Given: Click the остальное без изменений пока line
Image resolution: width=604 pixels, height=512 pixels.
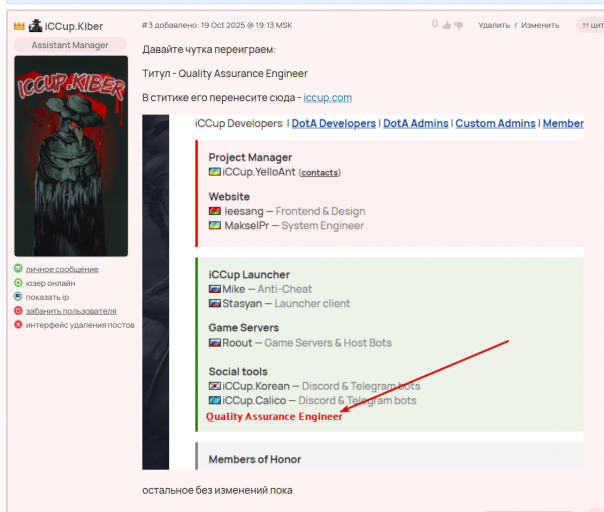Looking at the screenshot, I should (217, 490).
